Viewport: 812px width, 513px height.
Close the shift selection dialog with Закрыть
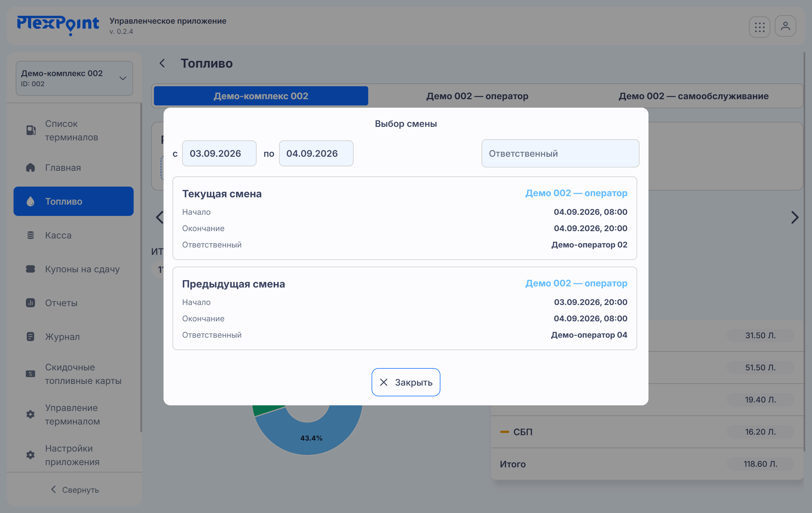click(x=406, y=382)
